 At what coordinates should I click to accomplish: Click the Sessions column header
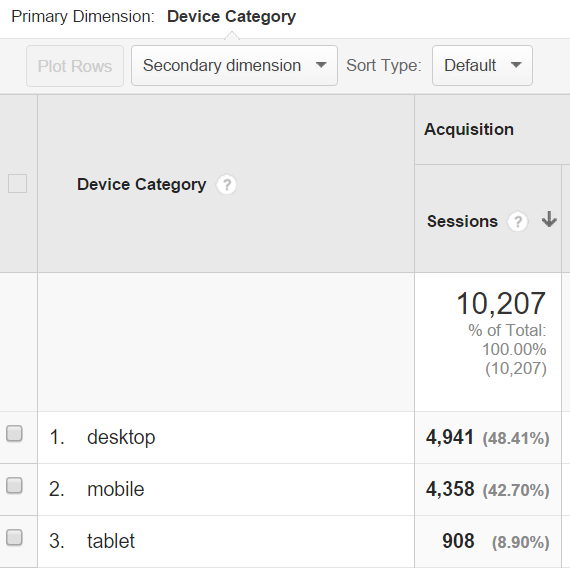click(462, 221)
